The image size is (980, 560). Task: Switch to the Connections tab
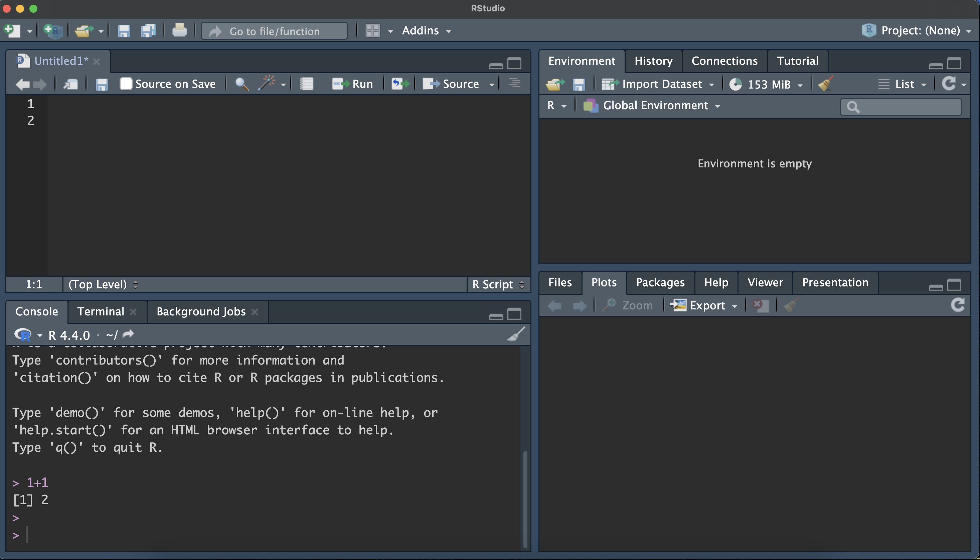coord(724,61)
